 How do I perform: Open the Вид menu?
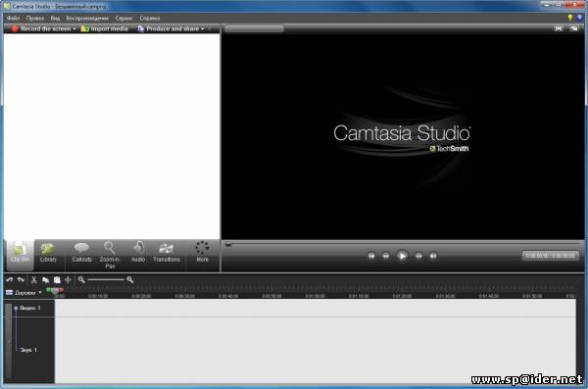(55, 18)
